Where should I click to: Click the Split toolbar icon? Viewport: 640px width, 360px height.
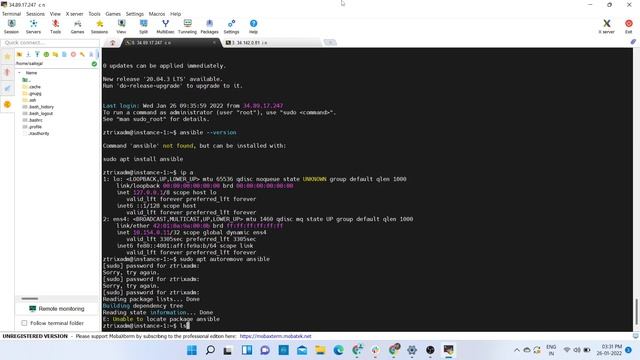pyautogui.click(x=143, y=27)
